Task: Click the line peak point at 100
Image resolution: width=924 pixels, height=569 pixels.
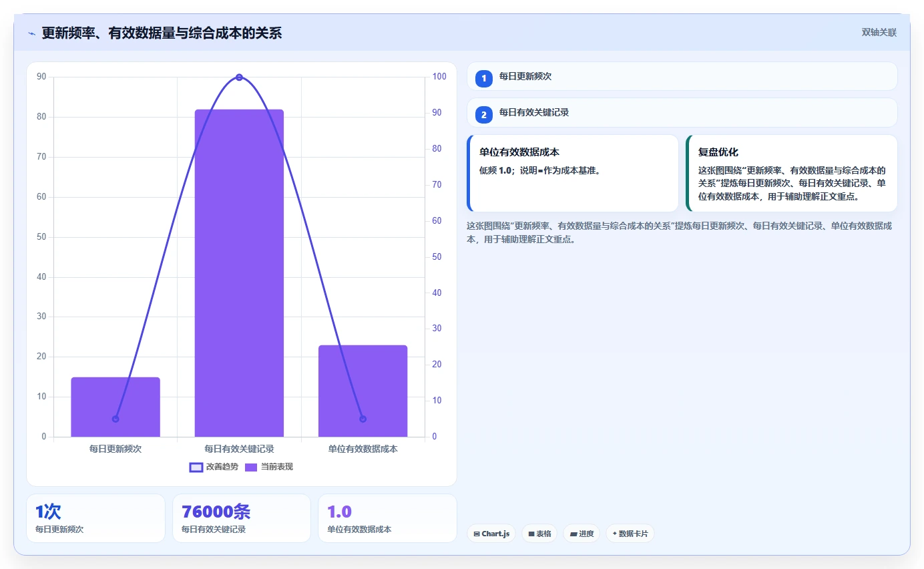Action: [x=239, y=77]
